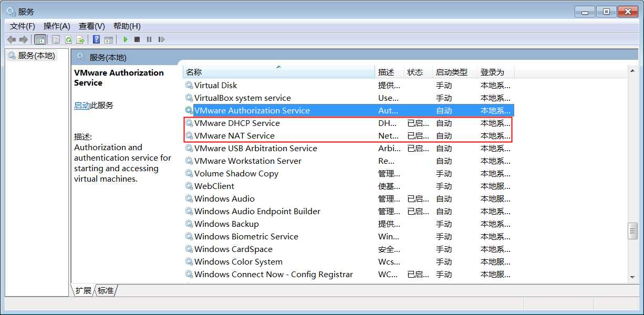Open the 操作(A) menu

[57, 26]
